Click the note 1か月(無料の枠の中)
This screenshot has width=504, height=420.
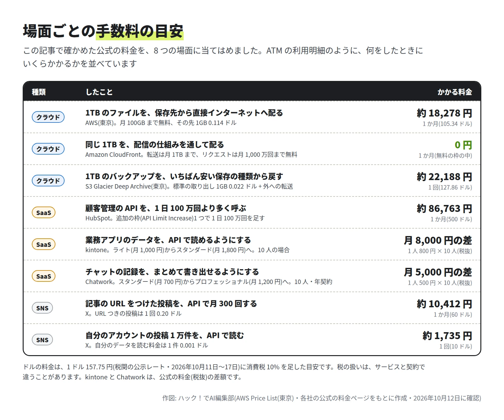pos(445,156)
